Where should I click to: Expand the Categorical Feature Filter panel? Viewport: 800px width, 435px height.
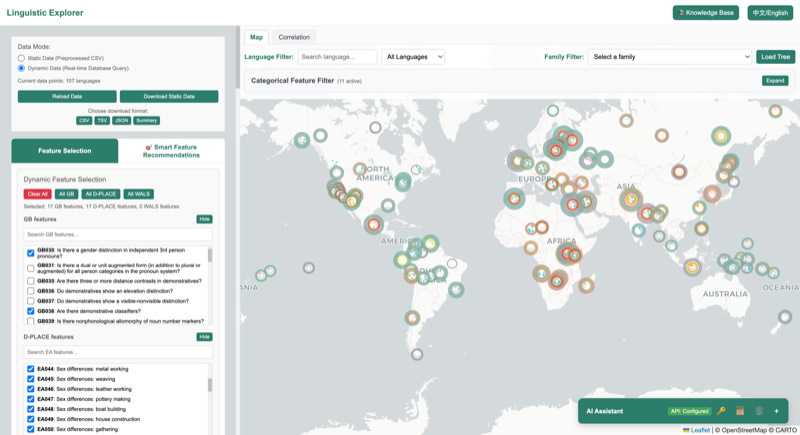point(775,80)
